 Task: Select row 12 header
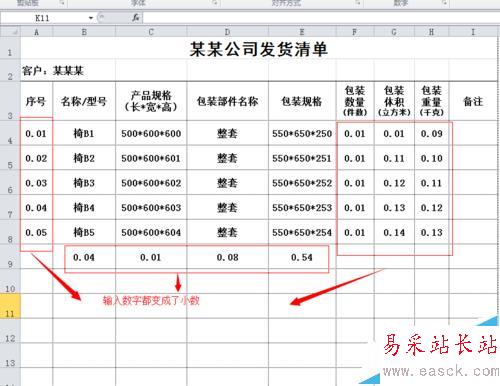tap(10, 330)
